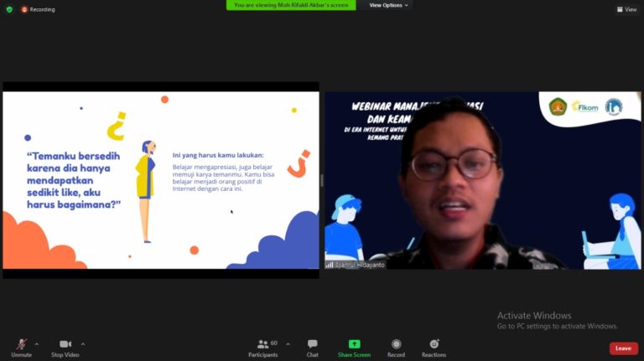Click the green screen-viewing notification banner
This screenshot has height=361, width=644.
(x=291, y=5)
